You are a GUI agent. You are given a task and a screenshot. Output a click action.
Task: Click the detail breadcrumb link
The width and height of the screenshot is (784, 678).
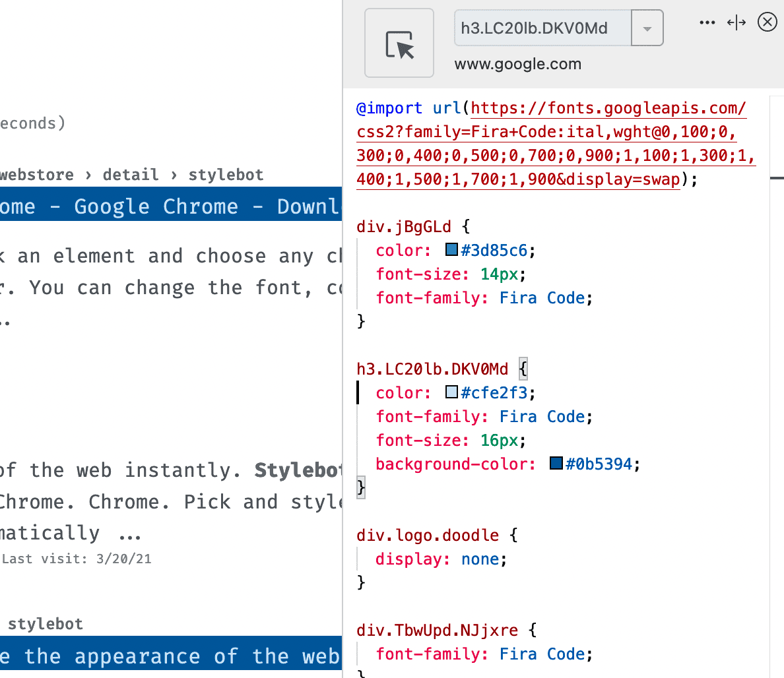point(131,174)
